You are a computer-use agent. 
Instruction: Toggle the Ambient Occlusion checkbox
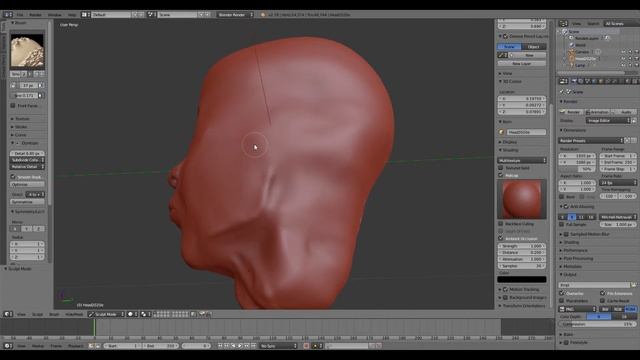pyautogui.click(x=500, y=238)
